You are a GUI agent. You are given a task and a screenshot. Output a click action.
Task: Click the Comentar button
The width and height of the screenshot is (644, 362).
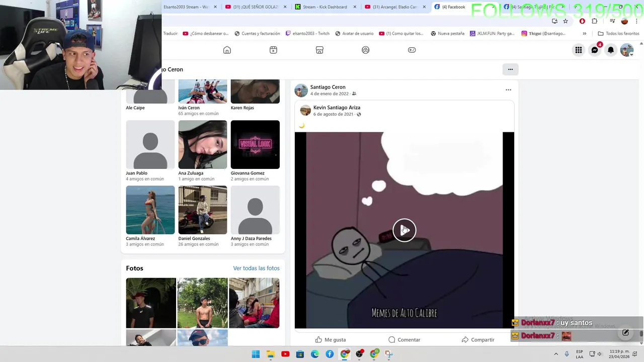404,340
